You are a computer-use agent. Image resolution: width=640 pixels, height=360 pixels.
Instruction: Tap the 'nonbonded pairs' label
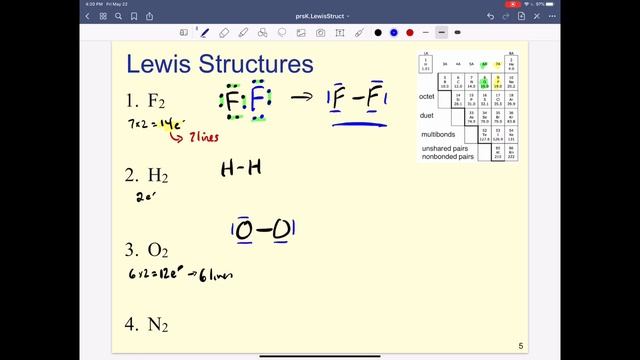(448, 157)
